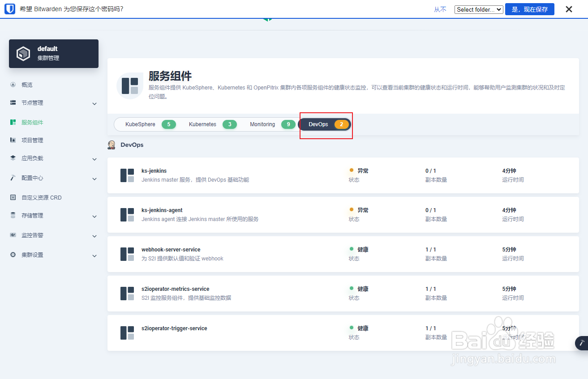Click the ks-jenkins-agent component icon

point(127,215)
